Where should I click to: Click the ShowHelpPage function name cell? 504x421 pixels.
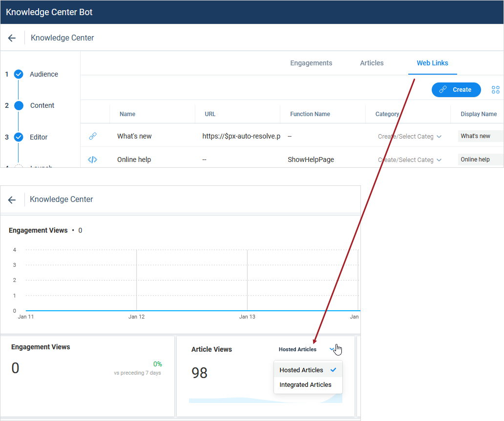(311, 160)
